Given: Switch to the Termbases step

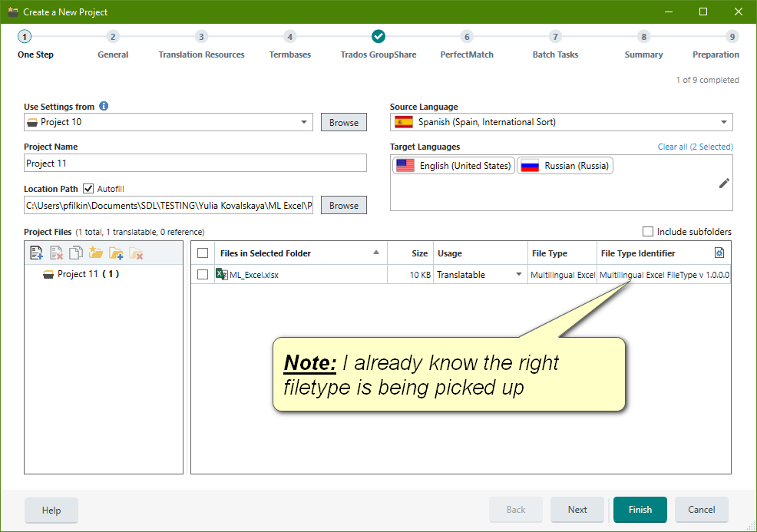Looking at the screenshot, I should click(x=289, y=45).
